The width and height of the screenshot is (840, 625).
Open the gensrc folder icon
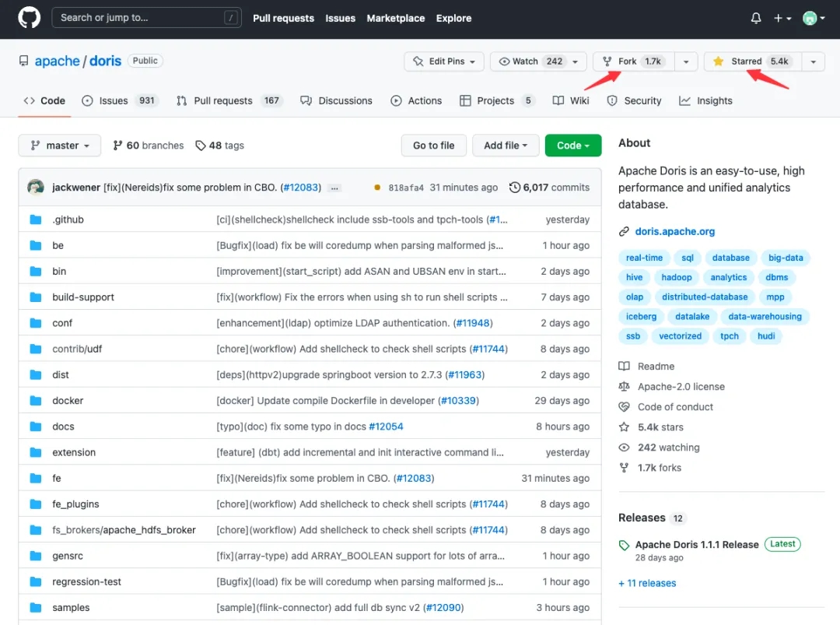[x=36, y=556]
